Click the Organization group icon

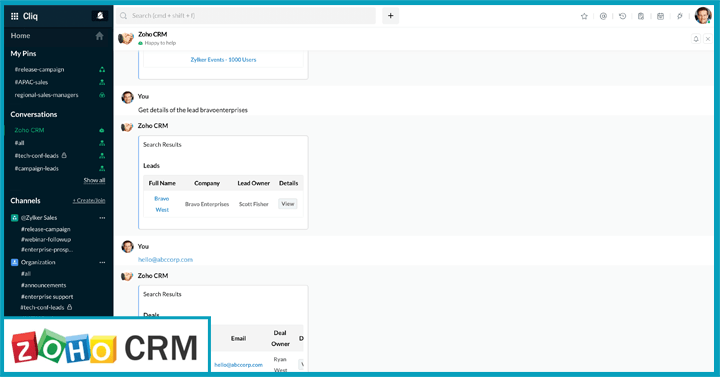(x=15, y=262)
